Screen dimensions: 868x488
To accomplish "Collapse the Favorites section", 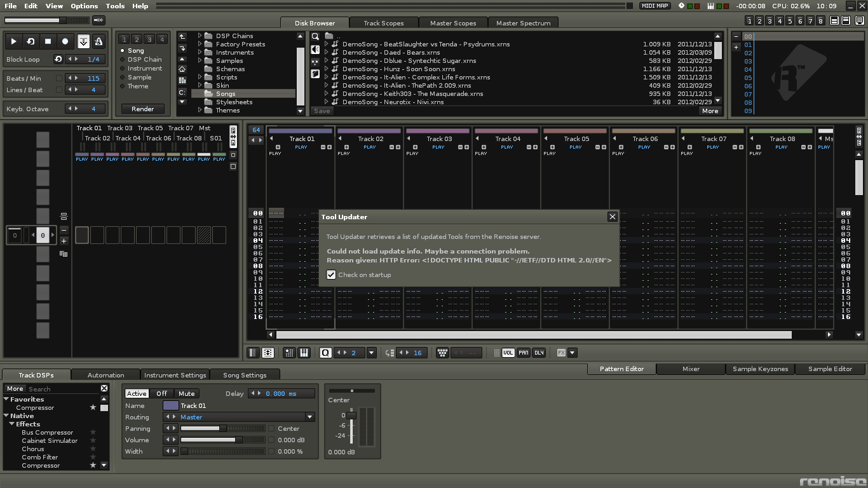I will (6, 399).
